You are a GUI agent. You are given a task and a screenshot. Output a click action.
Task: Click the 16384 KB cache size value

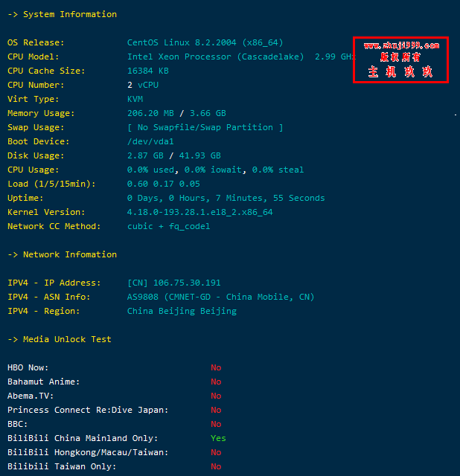click(x=148, y=71)
